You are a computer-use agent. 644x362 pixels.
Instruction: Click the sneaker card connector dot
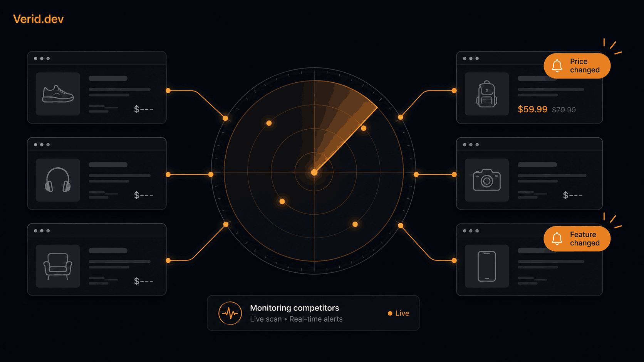(168, 91)
